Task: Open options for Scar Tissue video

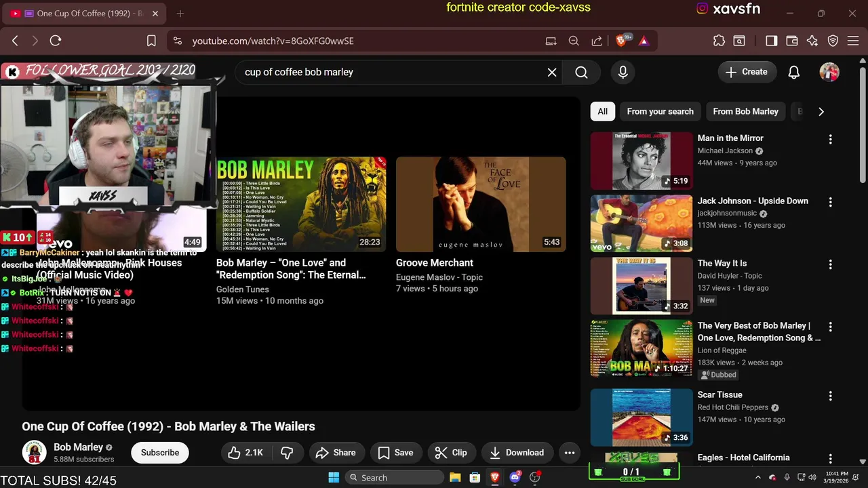Action: coord(830,396)
